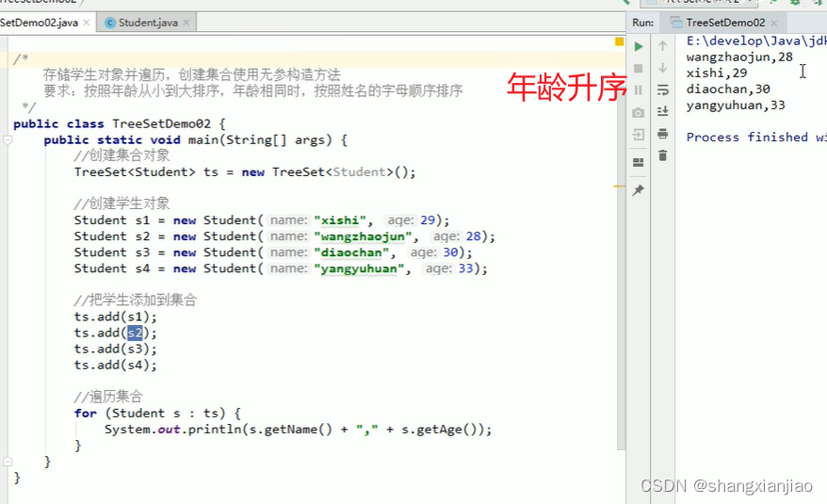Viewport: 827px width, 504px height.
Task: Click the //遍历集合 comment
Action: [x=108, y=398]
